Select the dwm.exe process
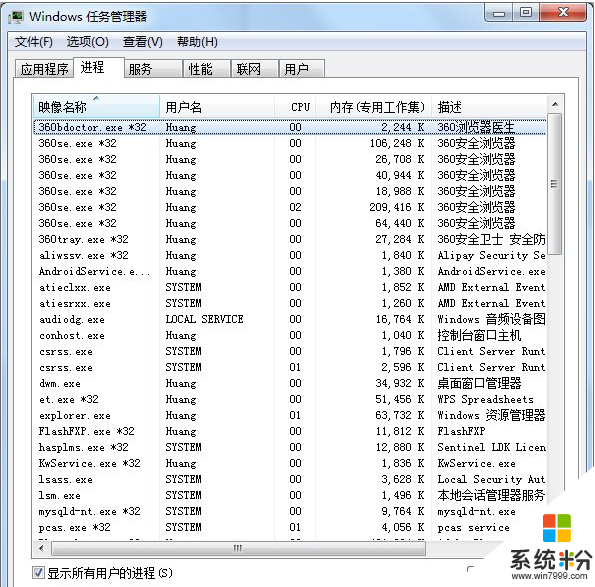This screenshot has height=587, width=595. (x=290, y=383)
